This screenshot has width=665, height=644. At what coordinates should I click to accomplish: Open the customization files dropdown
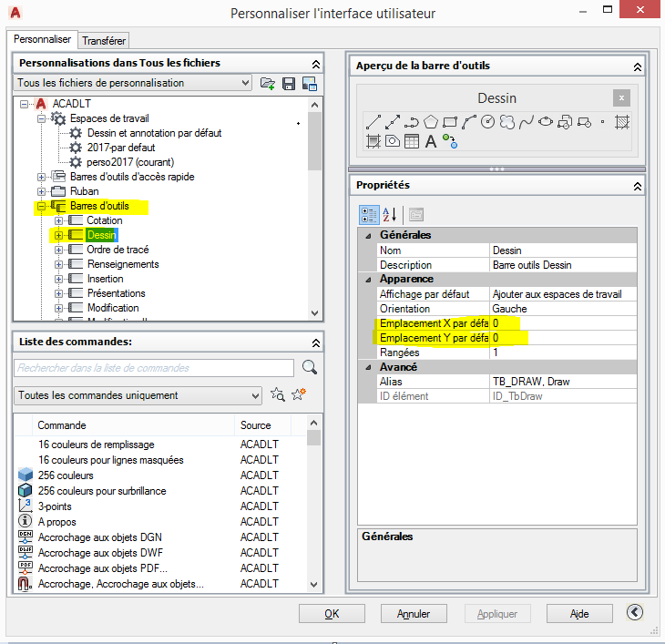click(246, 83)
